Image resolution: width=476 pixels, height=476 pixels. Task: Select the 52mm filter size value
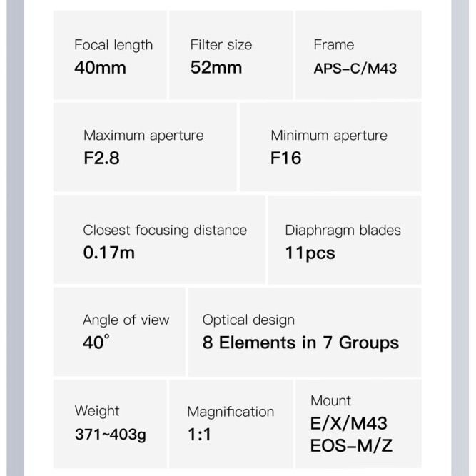tap(216, 69)
